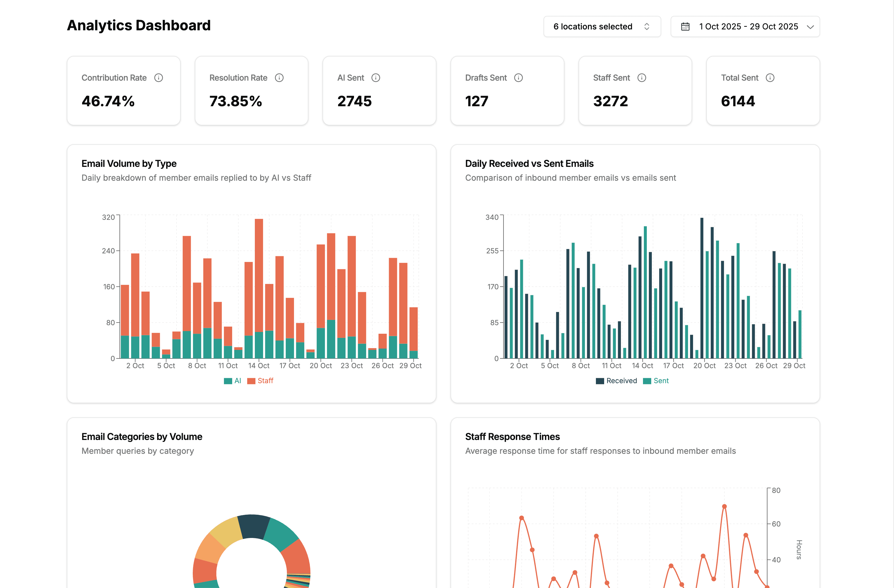Screen dimensions: 894x588
Task: Click the Drafts Sent info icon
Action: (519, 78)
